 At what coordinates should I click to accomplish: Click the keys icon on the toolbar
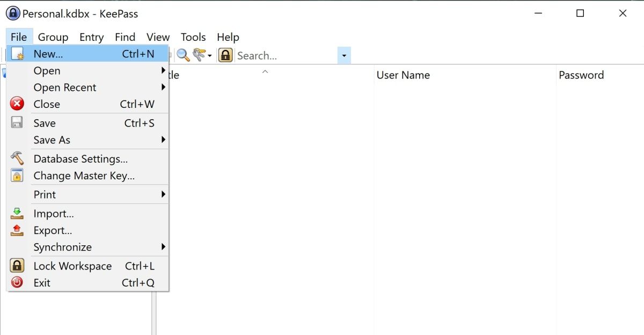tap(200, 54)
